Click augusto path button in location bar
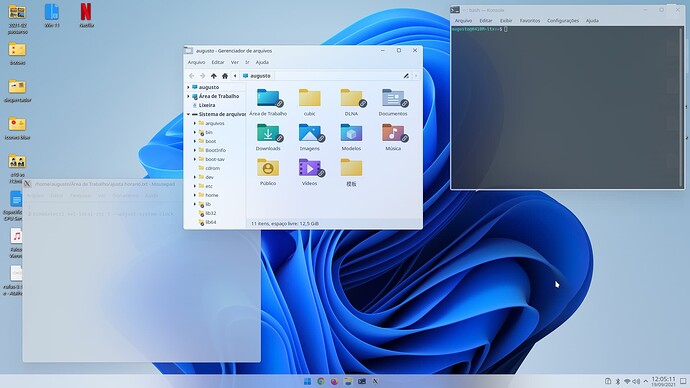This screenshot has width=690, height=388. tap(257, 76)
